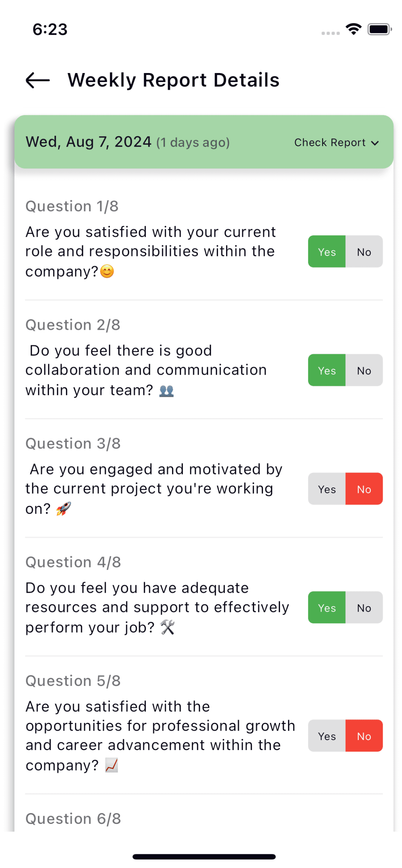Tap the tools emoji in Question 4

point(168,627)
